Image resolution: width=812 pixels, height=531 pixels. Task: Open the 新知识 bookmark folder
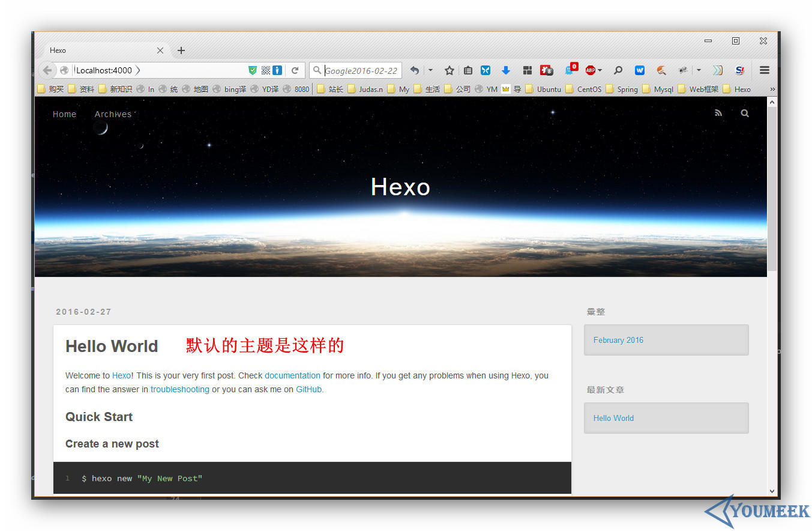pos(115,89)
